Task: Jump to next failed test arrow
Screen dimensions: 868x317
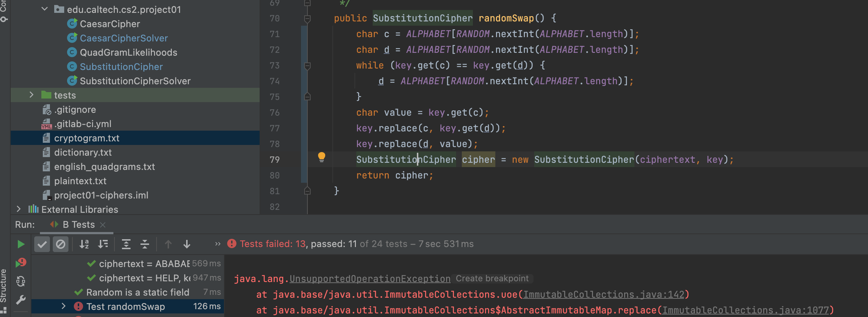Action: coord(187,244)
